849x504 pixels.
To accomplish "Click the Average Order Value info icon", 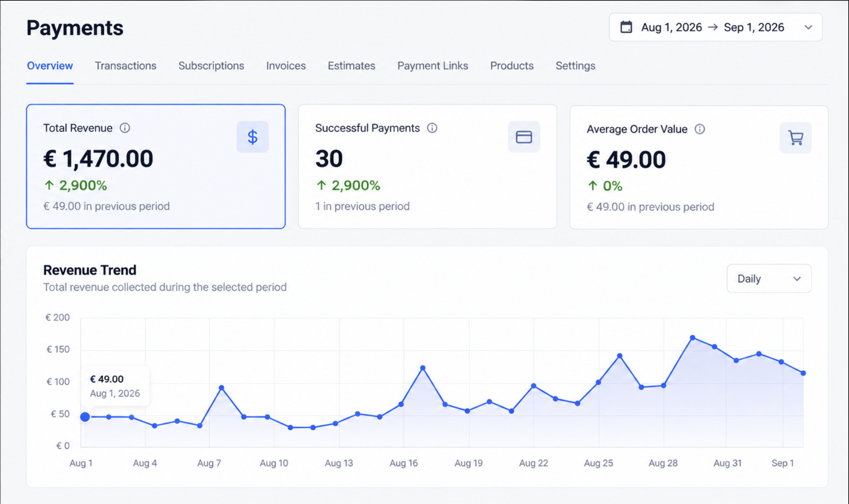I will [700, 129].
